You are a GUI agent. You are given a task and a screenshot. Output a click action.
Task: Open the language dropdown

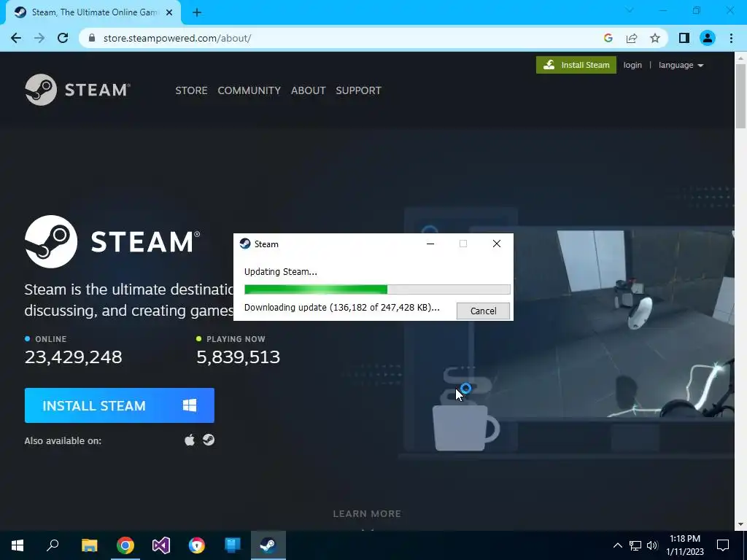click(x=681, y=65)
